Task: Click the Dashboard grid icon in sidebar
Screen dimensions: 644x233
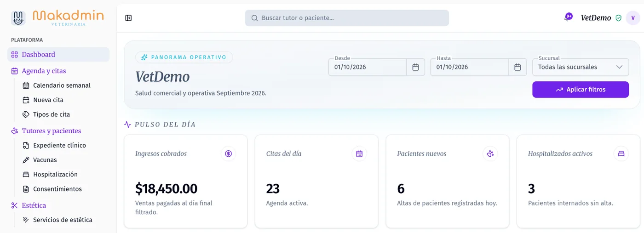Action: point(15,54)
